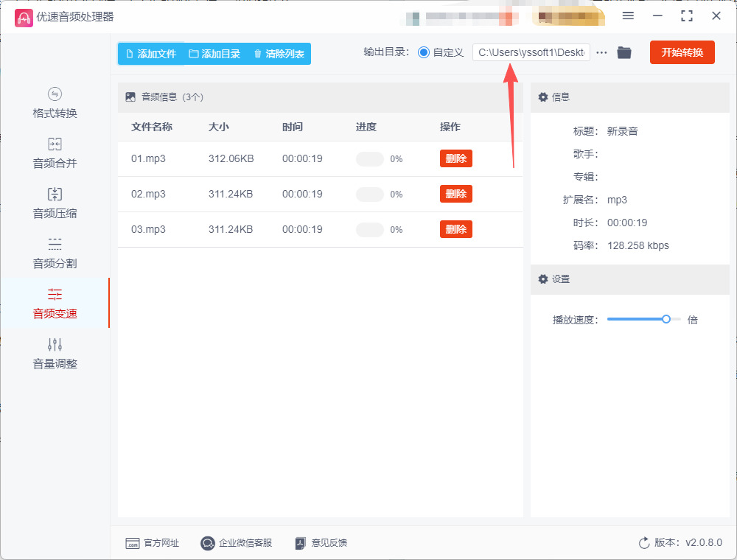Open the 意见反馈 feedback link

[321, 543]
